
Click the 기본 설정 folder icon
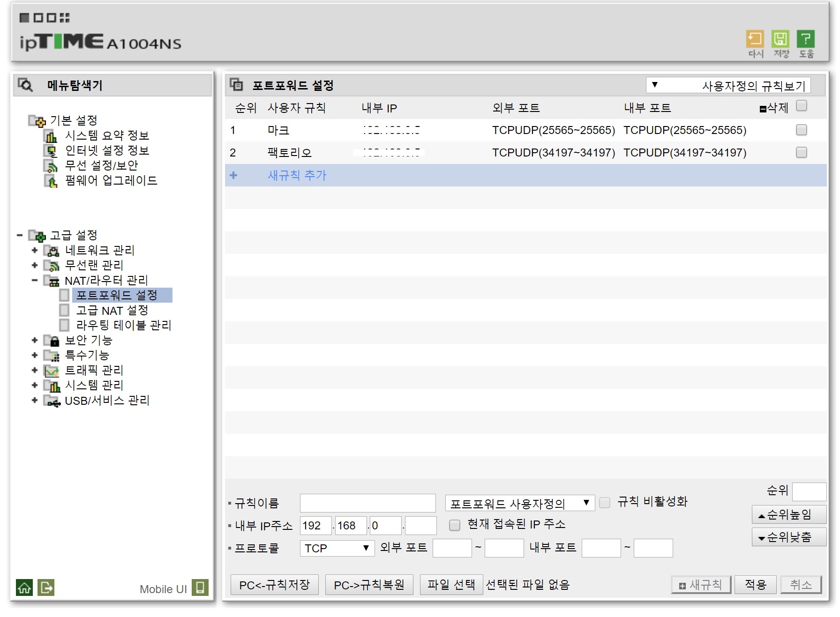tap(37, 121)
